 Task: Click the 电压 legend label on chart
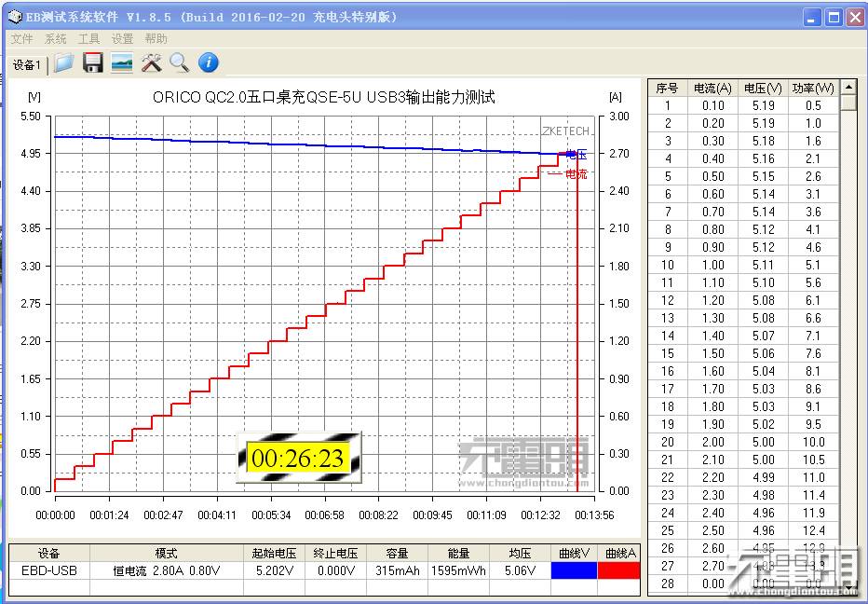[576, 155]
